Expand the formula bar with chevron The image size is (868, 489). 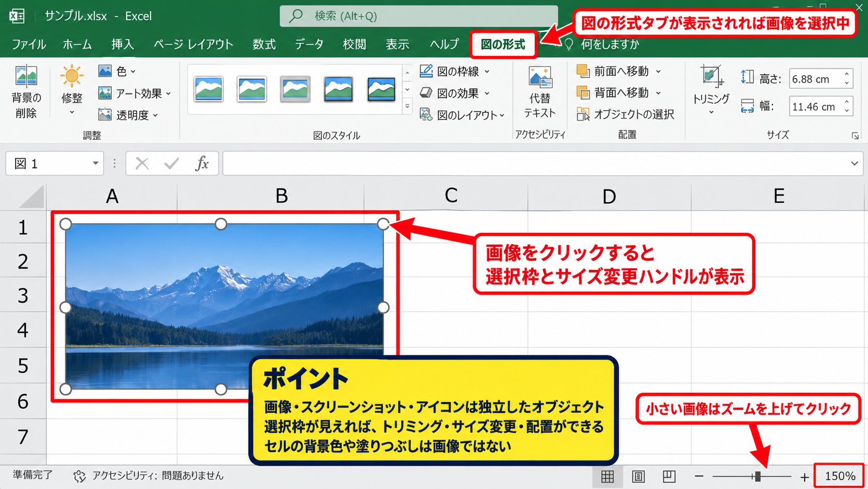click(x=855, y=164)
